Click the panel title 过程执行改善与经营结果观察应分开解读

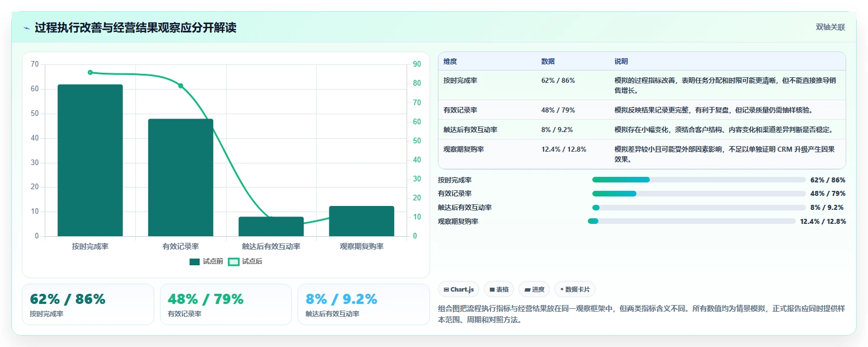[135, 28]
